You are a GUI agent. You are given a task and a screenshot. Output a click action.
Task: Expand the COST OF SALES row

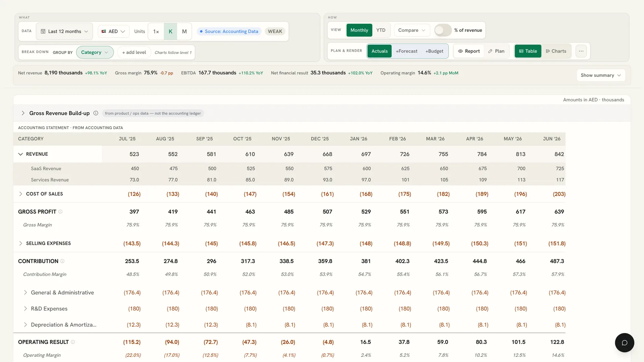pos(21,194)
